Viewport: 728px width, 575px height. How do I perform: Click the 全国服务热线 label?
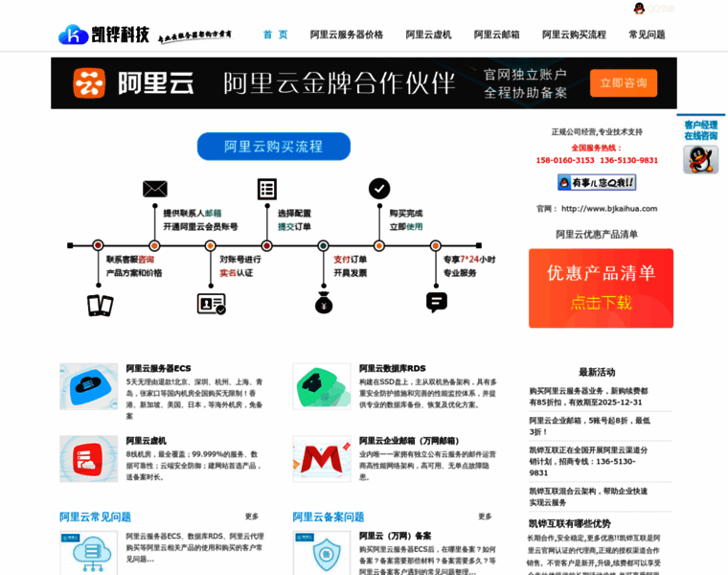[597, 148]
